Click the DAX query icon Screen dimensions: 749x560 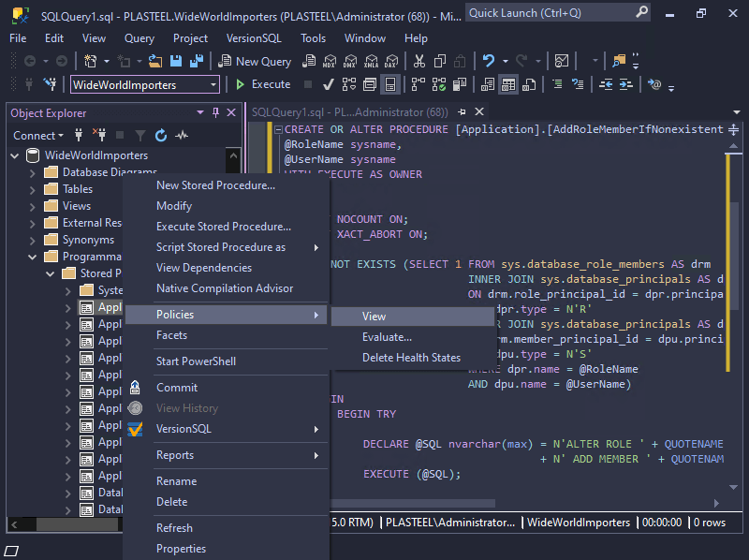point(391,61)
